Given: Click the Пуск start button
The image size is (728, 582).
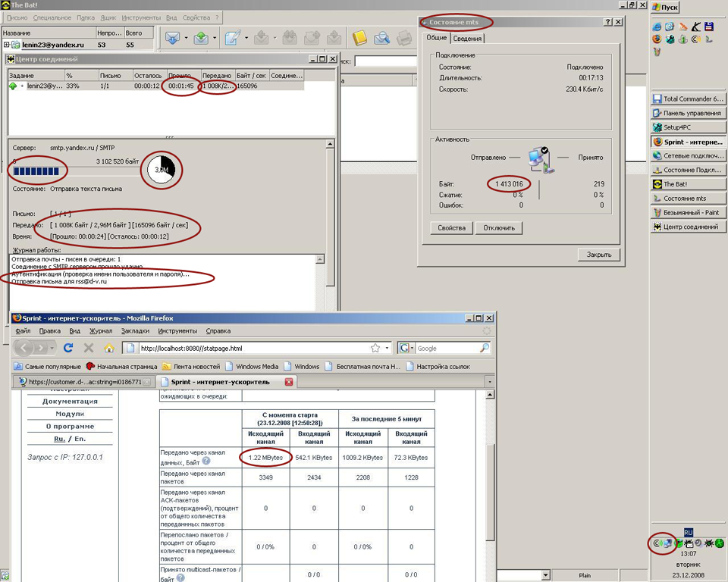Looking at the screenshot, I should pos(665,8).
